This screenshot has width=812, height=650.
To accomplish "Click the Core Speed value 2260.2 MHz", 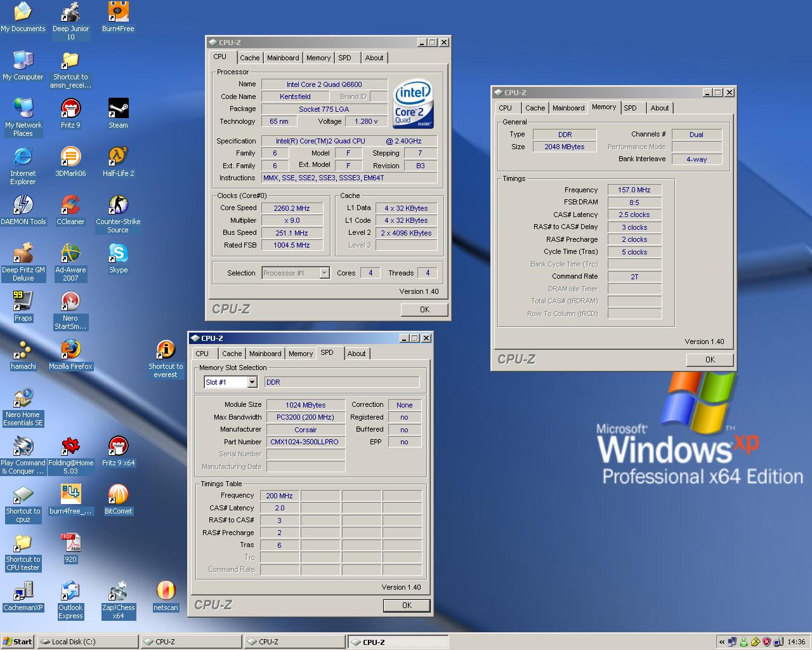I will pos(292,208).
